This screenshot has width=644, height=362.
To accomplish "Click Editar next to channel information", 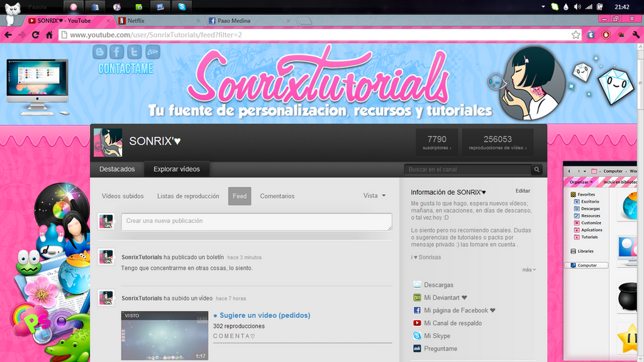I will 523,191.
